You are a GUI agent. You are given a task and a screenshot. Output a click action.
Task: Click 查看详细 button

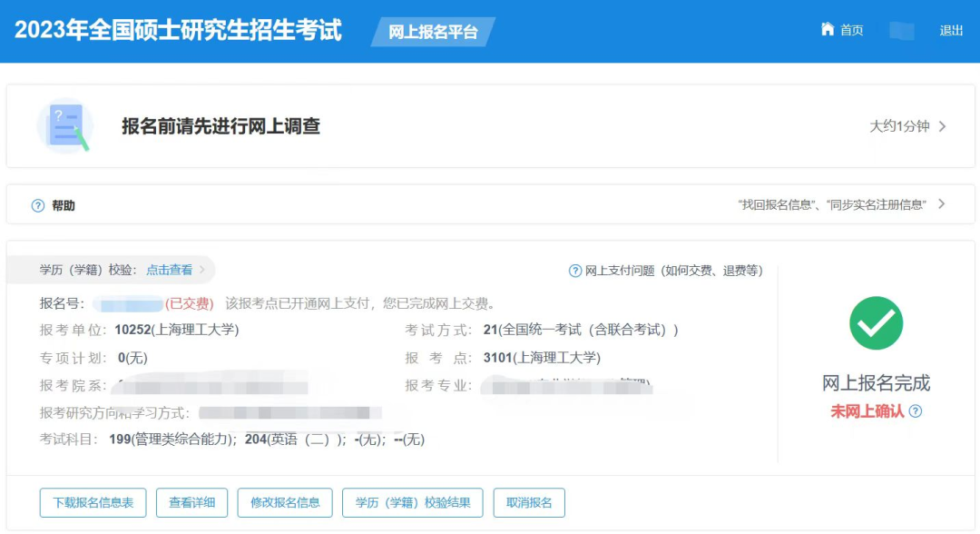click(x=191, y=503)
